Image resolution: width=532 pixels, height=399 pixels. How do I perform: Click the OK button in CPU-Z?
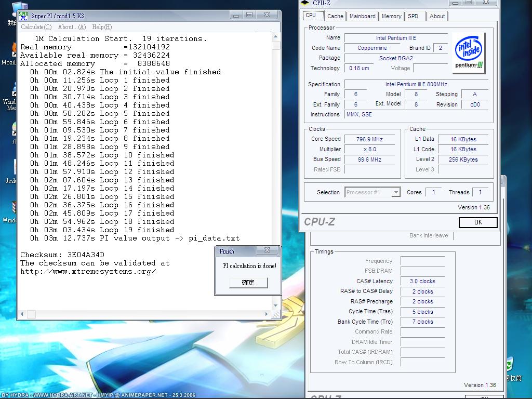click(x=478, y=222)
